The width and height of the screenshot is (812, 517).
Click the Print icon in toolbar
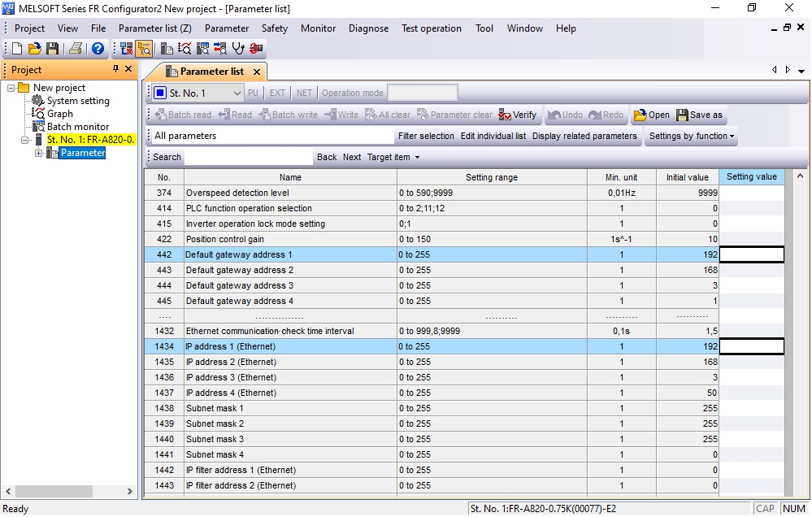pos(76,49)
